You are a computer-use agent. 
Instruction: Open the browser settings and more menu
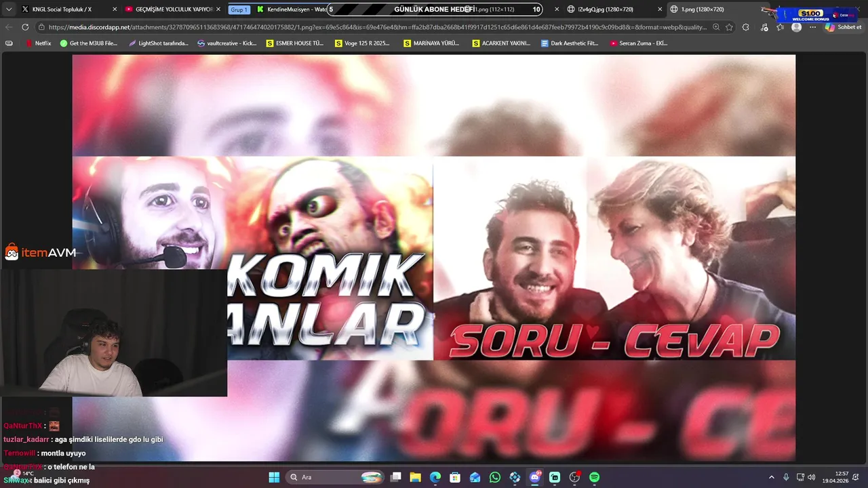812,27
